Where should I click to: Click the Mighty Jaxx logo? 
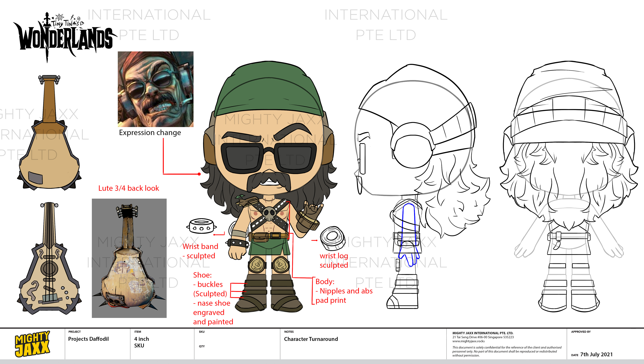pos(32,344)
